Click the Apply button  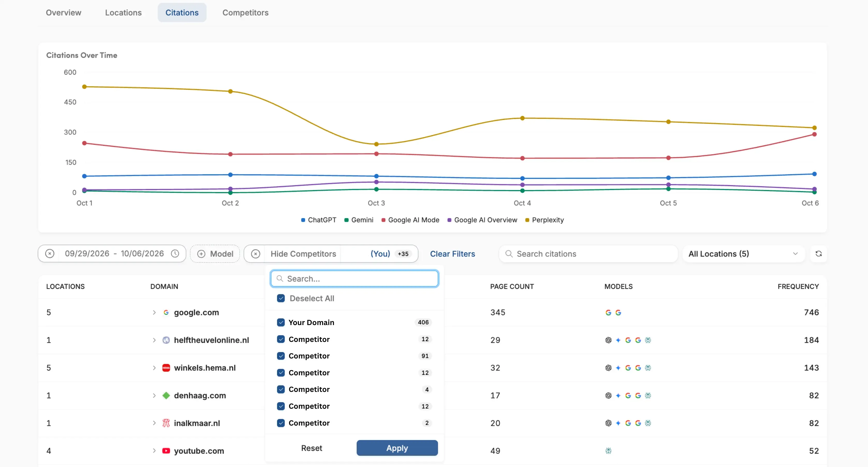point(397,448)
